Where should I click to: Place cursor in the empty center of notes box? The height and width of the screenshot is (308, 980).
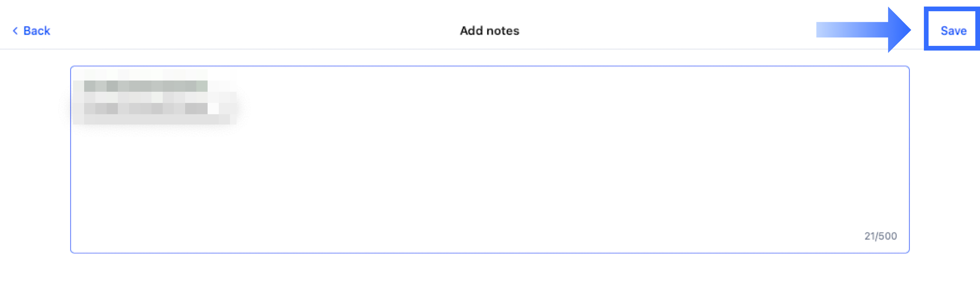[490, 160]
